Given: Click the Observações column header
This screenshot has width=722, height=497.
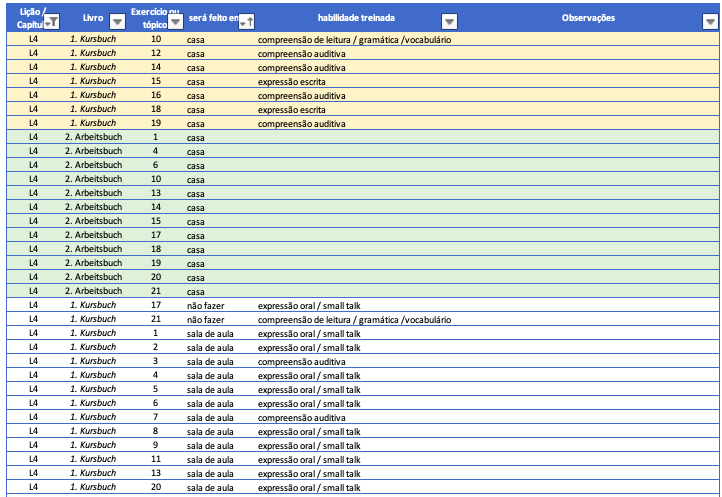Looking at the screenshot, I should click(588, 18).
